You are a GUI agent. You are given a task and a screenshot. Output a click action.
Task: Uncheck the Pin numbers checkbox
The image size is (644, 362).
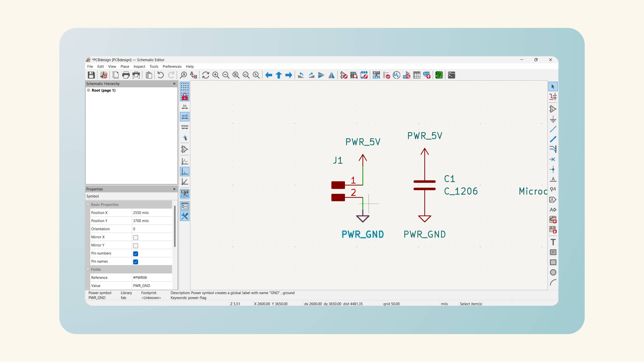pos(135,254)
